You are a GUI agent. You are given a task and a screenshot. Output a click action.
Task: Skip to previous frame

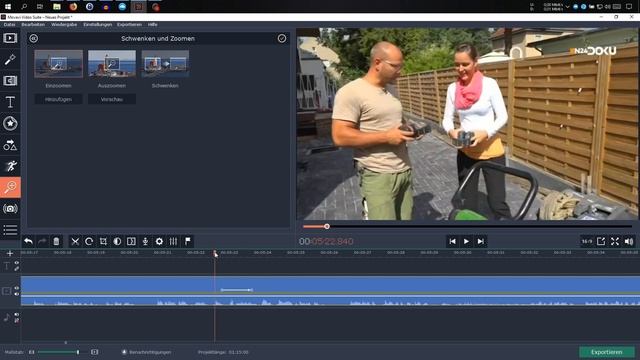click(x=452, y=241)
